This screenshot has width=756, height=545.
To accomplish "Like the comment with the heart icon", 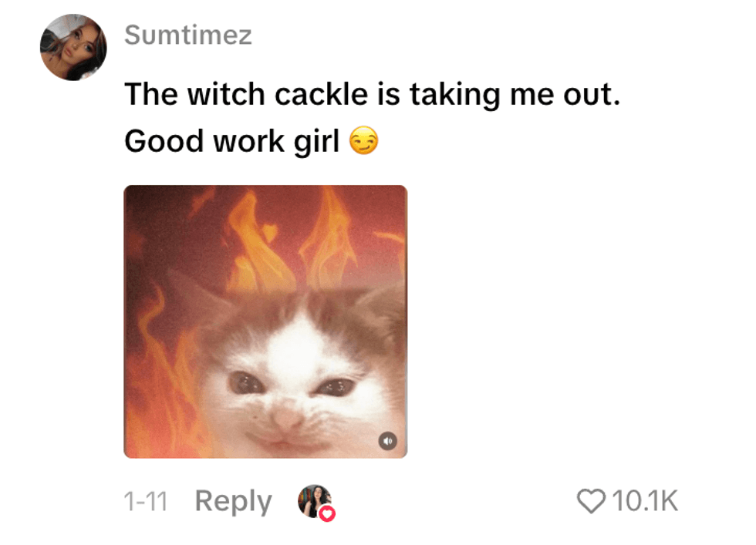I will (x=591, y=501).
